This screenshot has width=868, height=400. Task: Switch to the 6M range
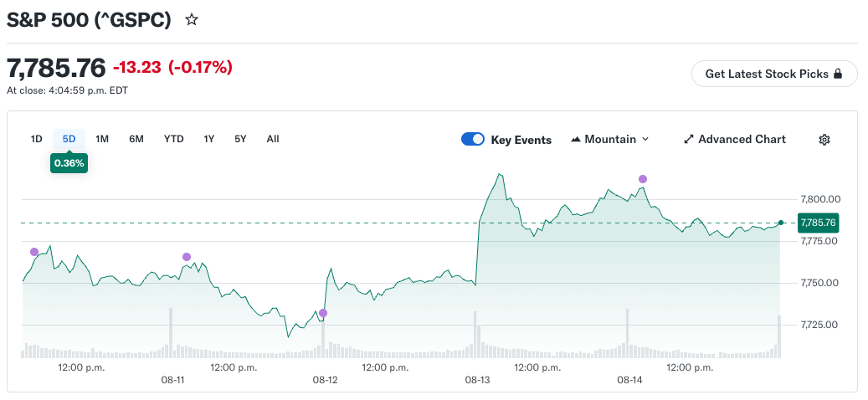(136, 139)
